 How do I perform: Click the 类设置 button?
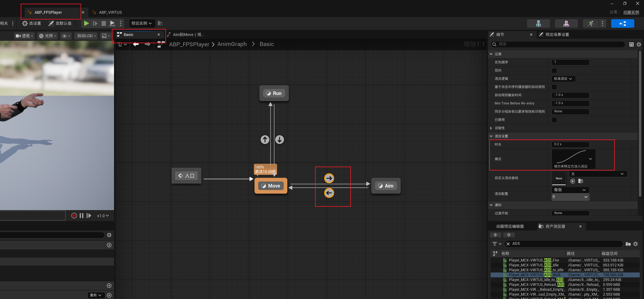32,23
